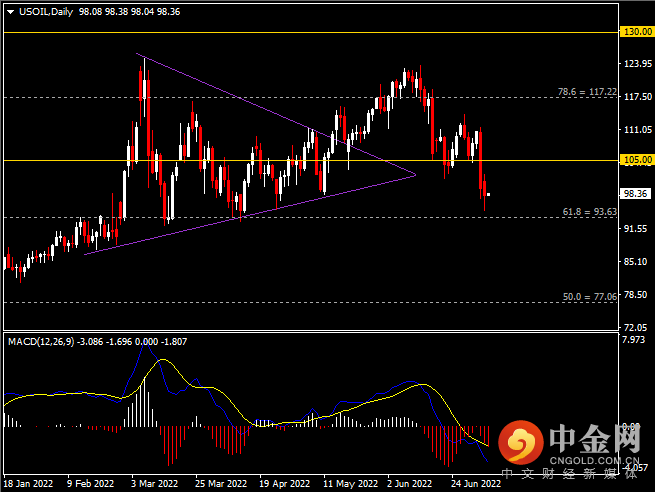Open the chart menu triangle beside USOIL

coord(11,12)
